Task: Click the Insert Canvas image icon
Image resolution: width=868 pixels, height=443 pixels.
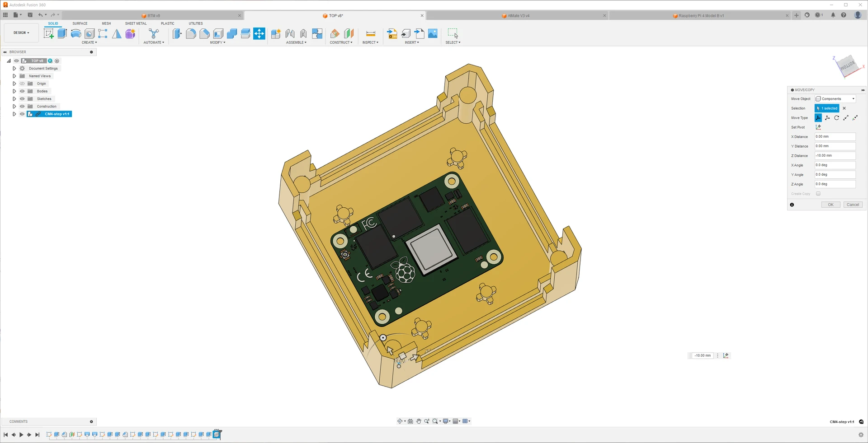Action: click(433, 33)
